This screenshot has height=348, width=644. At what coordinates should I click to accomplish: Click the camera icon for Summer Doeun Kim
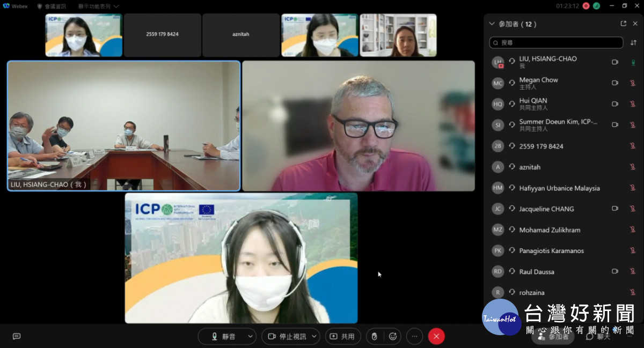[615, 125]
